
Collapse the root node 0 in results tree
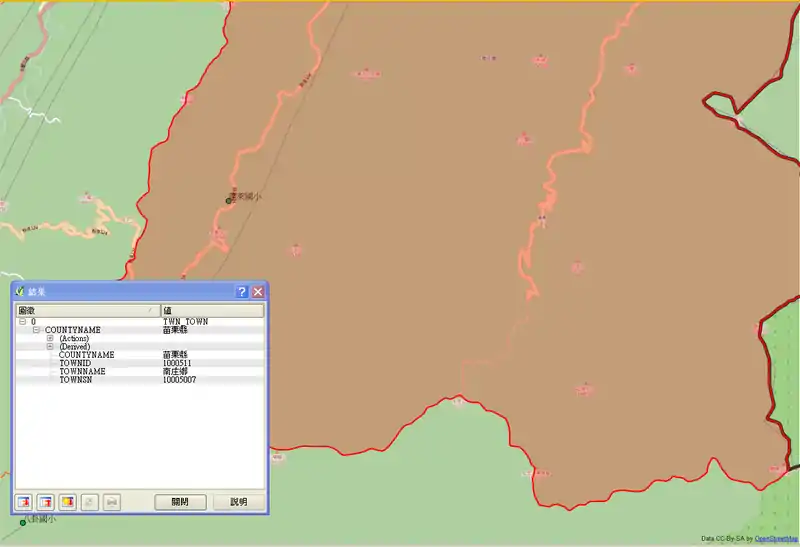pyautogui.click(x=22, y=322)
